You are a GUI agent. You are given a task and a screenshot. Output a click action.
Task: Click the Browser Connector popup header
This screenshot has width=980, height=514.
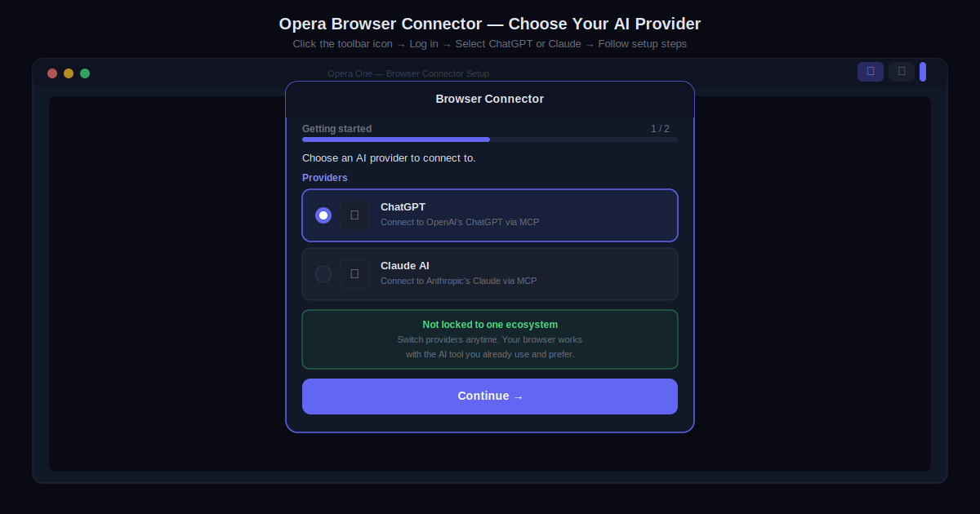490,99
